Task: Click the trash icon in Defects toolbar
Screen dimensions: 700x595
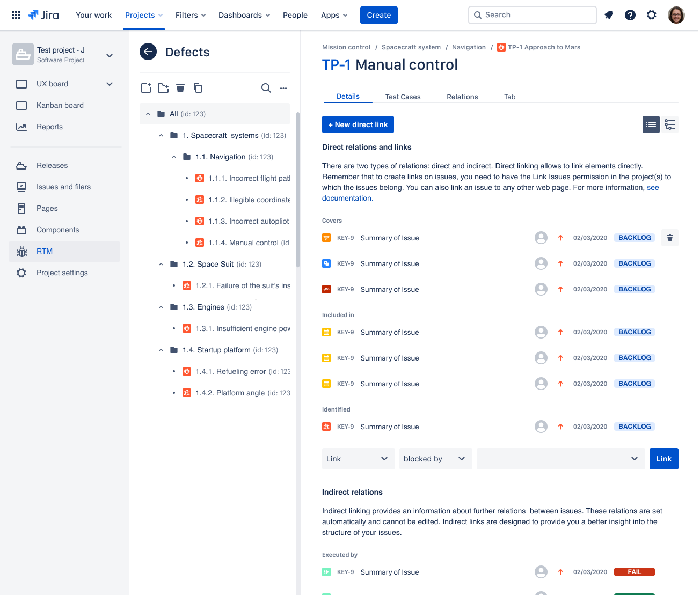Action: click(180, 88)
